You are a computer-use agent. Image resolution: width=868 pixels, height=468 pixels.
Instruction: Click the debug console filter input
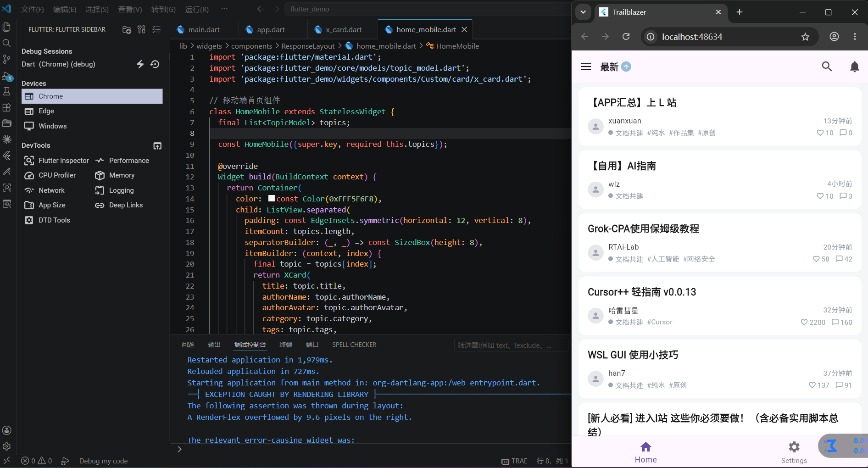[511, 345]
